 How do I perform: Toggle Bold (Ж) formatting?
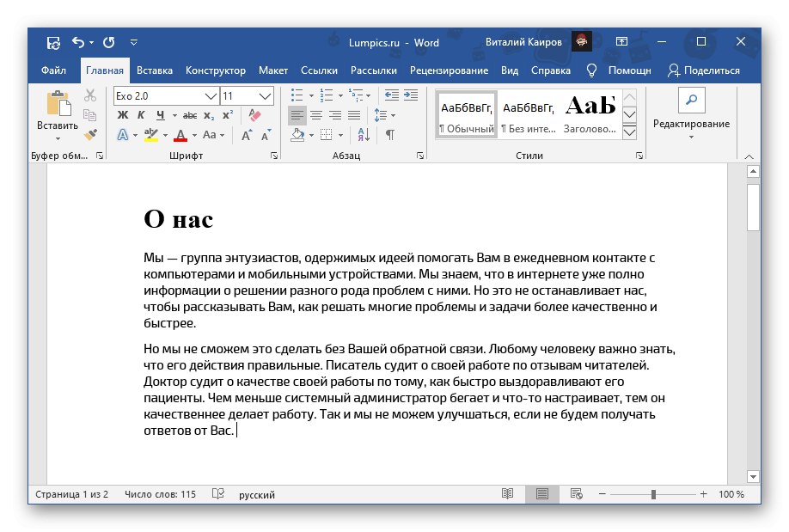(123, 115)
